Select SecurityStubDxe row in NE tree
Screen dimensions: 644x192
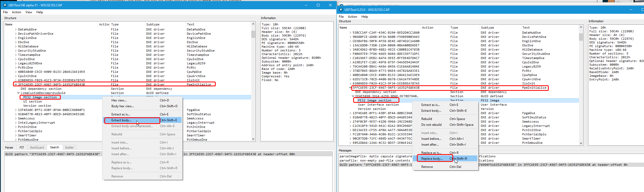click(128, 51)
